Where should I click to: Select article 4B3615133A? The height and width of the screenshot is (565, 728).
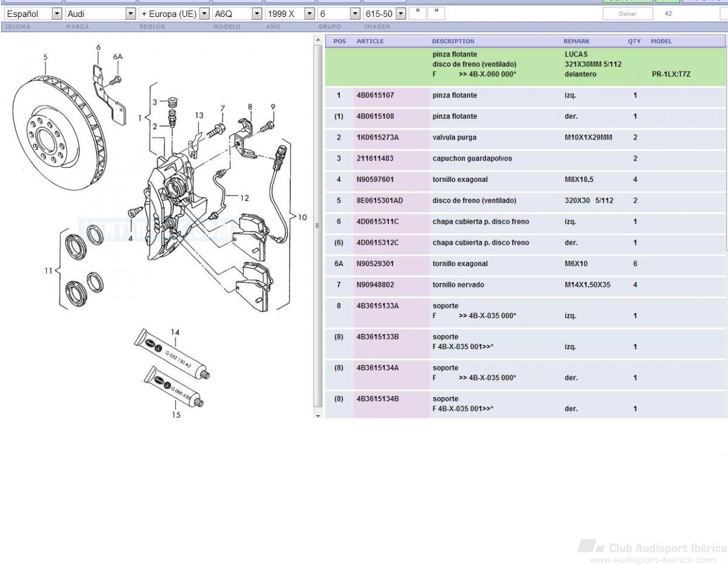pos(377,306)
